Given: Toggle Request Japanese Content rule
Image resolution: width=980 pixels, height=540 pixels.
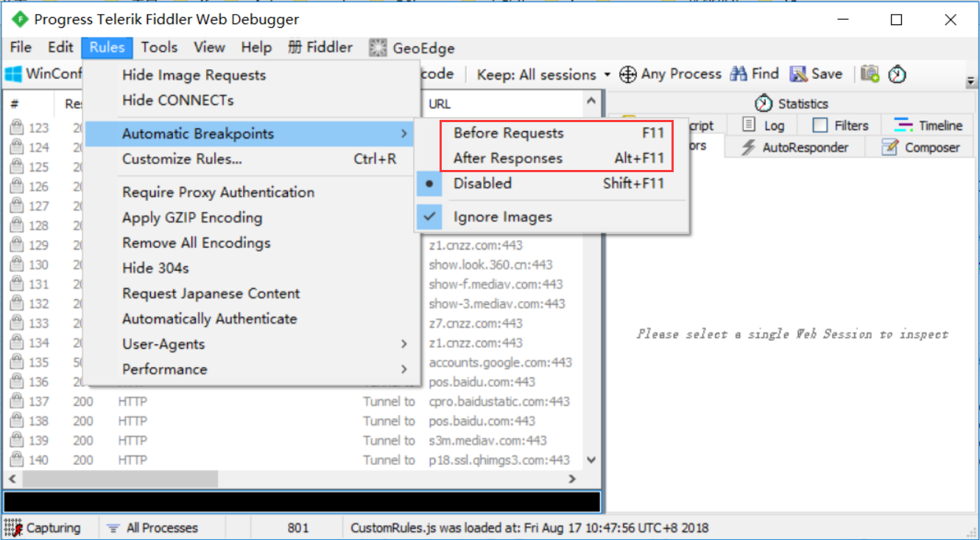Looking at the screenshot, I should 252,294.
